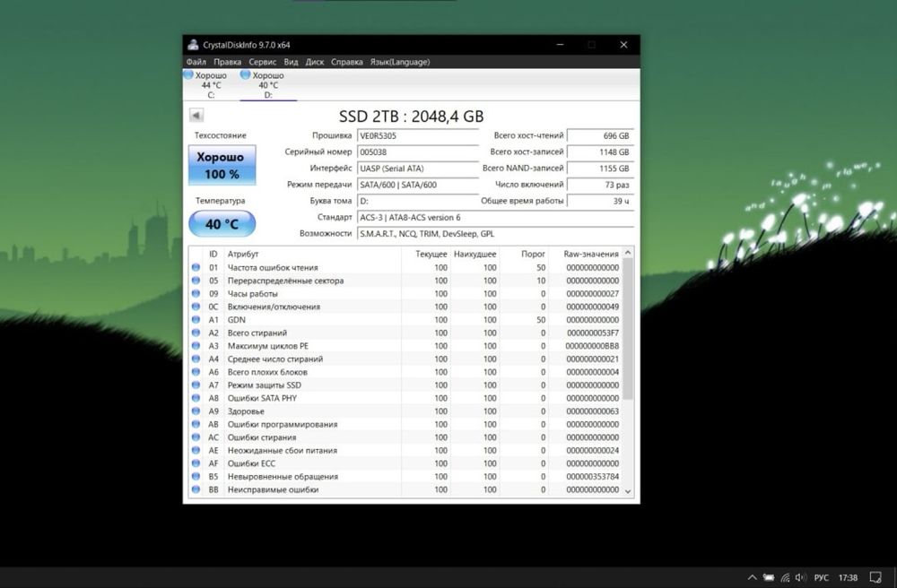This screenshot has width=897, height=588.
Task: Show hidden tray icons chevron in taskbar
Action: 753,578
